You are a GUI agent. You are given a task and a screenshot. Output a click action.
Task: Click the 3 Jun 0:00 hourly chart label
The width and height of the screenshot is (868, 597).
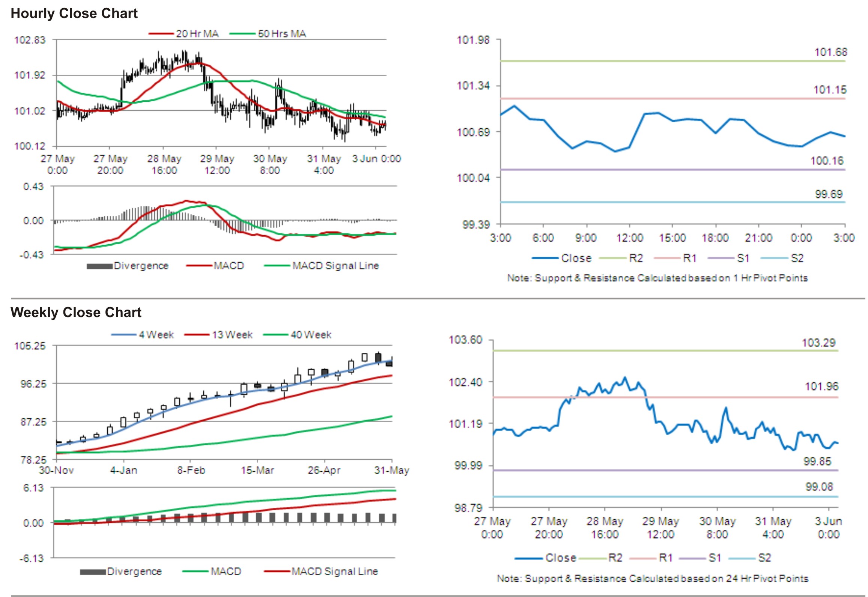point(376,159)
